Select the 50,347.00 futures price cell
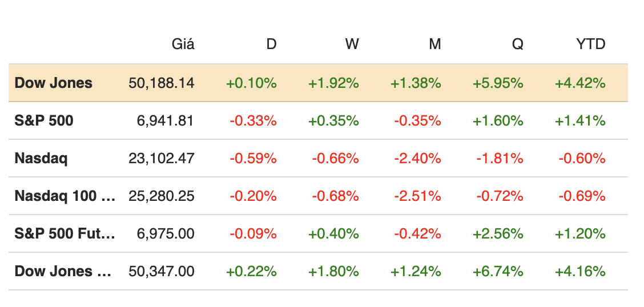Image resolution: width=644 pixels, height=307 pixels. [162, 271]
